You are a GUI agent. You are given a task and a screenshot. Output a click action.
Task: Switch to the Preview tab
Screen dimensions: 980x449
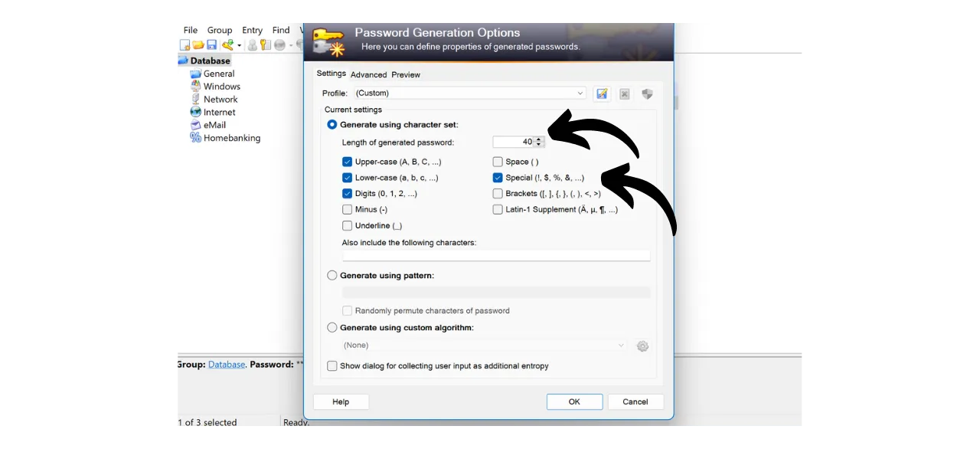406,74
